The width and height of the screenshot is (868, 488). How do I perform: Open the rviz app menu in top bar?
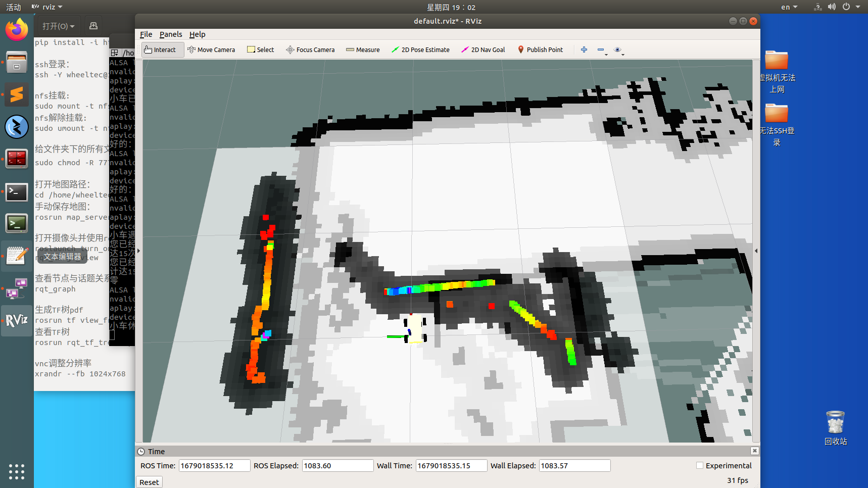pyautogui.click(x=47, y=7)
